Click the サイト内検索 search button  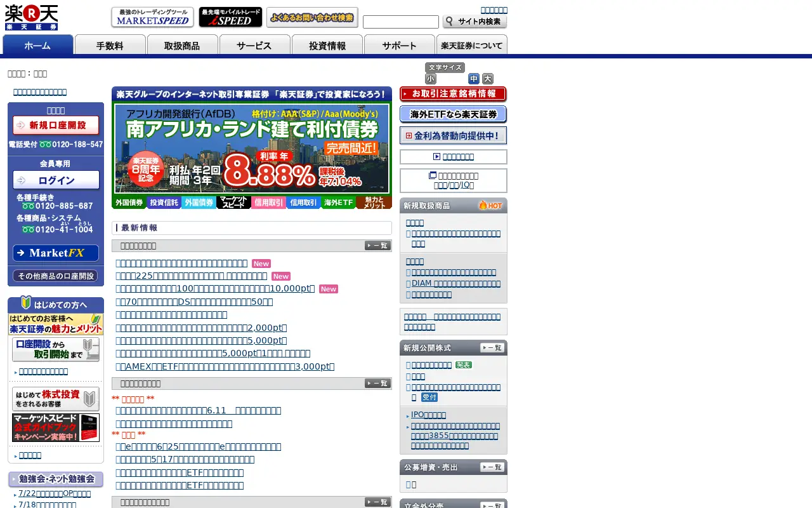pos(475,22)
